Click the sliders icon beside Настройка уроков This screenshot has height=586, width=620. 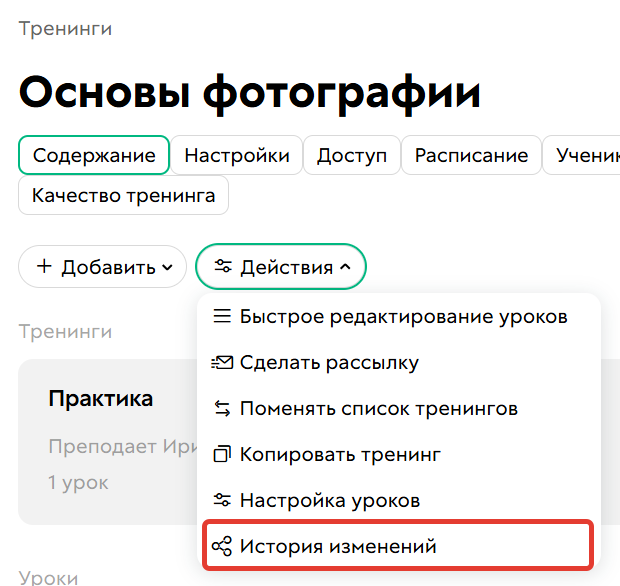coord(222,500)
